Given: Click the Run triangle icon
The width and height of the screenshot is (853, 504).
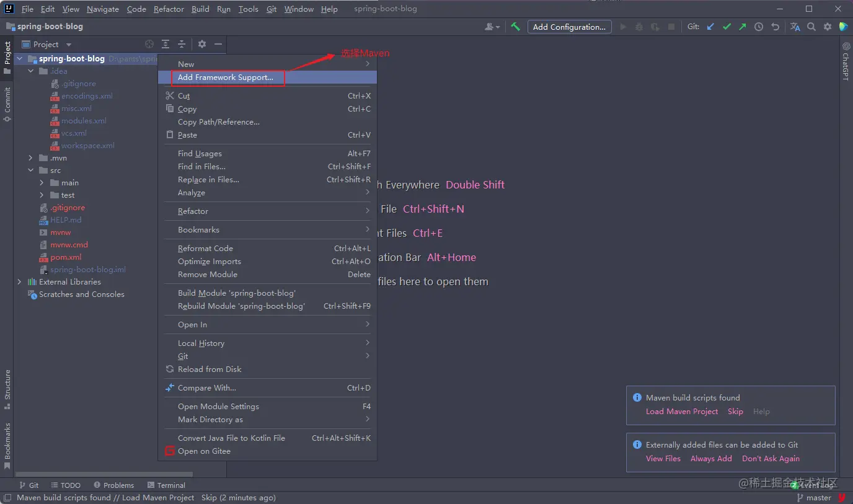Looking at the screenshot, I should [623, 27].
